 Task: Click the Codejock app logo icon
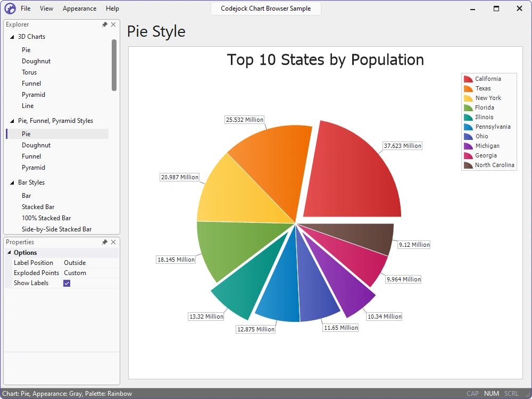point(10,9)
